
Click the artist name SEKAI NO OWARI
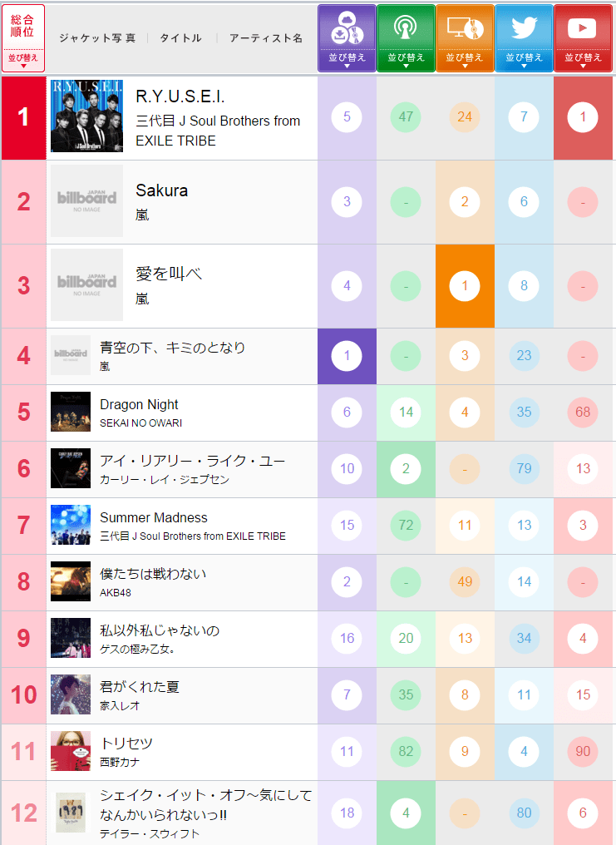click(x=140, y=422)
